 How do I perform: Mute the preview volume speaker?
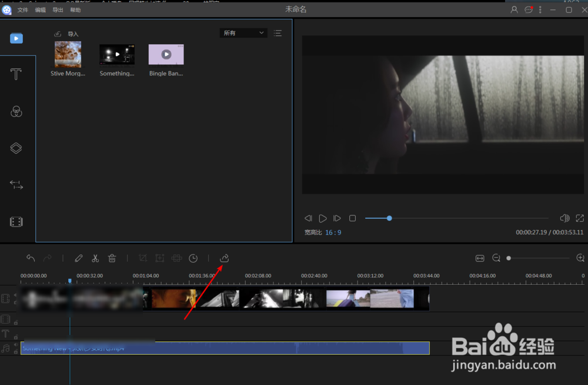pos(564,218)
